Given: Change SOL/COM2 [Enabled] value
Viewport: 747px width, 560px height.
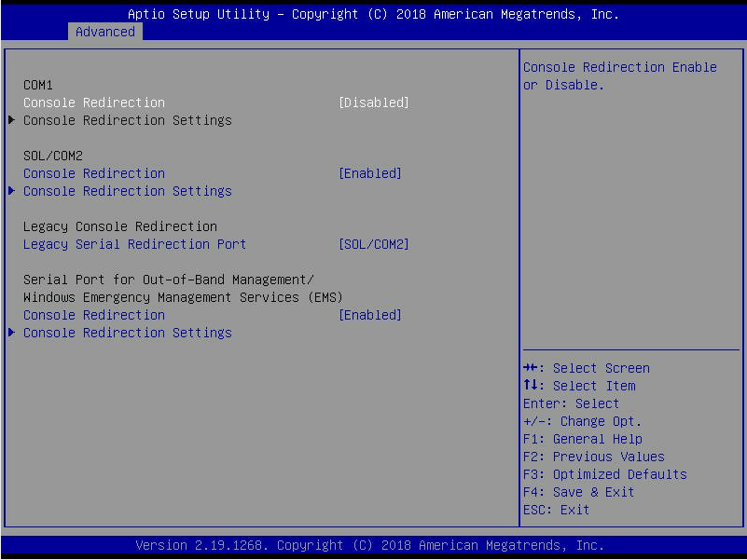Looking at the screenshot, I should (x=369, y=173).
